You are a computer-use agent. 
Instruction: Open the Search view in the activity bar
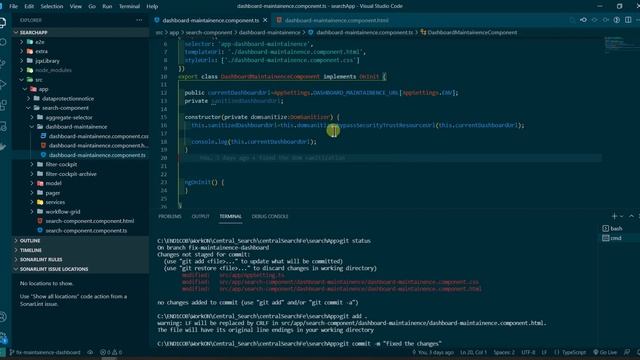[3, 42]
